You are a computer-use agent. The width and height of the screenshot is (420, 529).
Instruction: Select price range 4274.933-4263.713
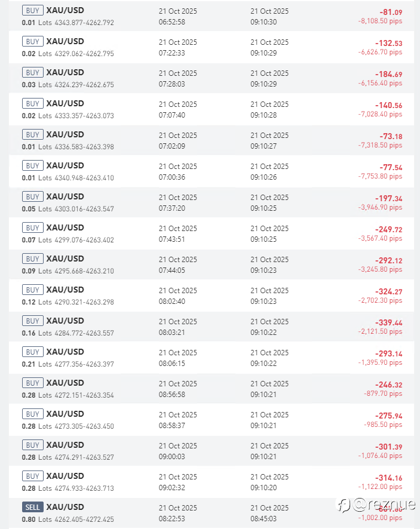click(x=84, y=488)
